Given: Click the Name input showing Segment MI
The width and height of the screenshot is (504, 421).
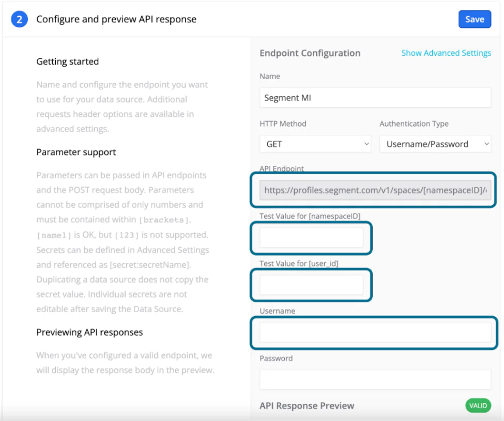Looking at the screenshot, I should (x=375, y=98).
